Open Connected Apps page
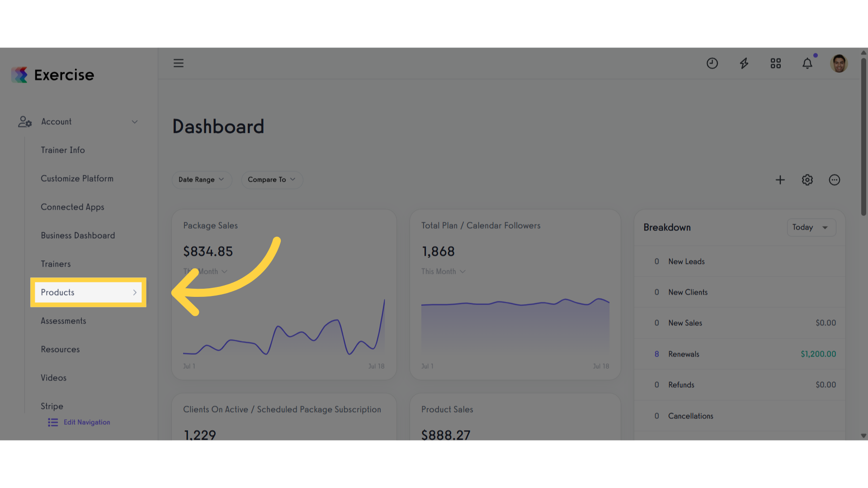The image size is (868, 488). 72,207
